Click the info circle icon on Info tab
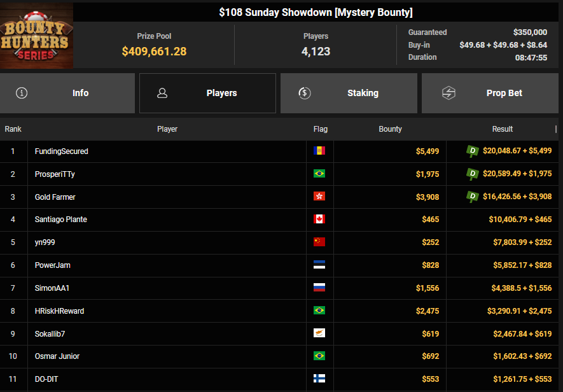563x392 pixels. coord(22,93)
